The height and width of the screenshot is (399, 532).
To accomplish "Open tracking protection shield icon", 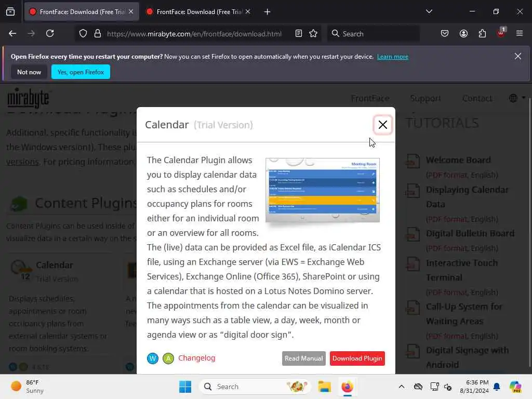I will (x=83, y=34).
